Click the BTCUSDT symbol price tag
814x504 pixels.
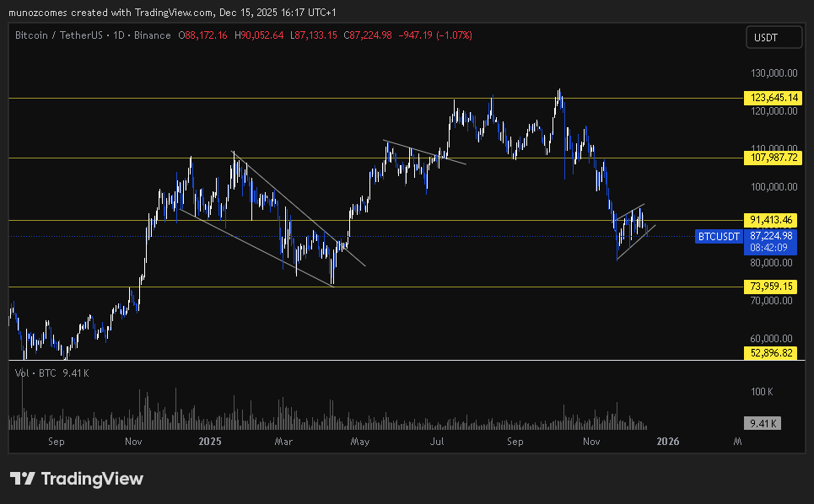719,237
